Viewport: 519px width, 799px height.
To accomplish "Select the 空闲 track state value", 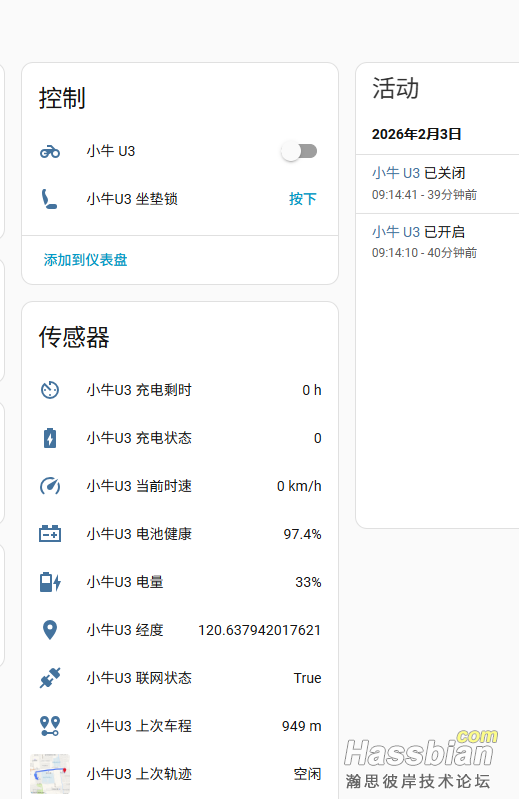I will [x=308, y=774].
